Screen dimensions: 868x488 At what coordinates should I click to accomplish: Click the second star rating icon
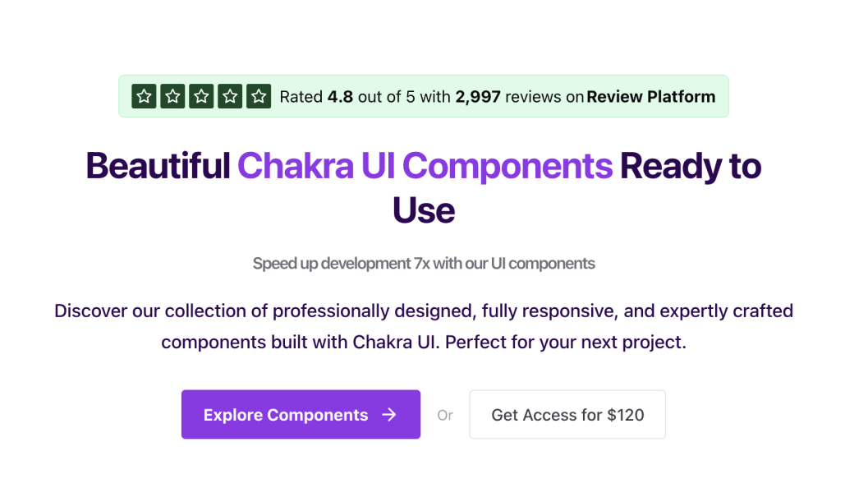173,96
